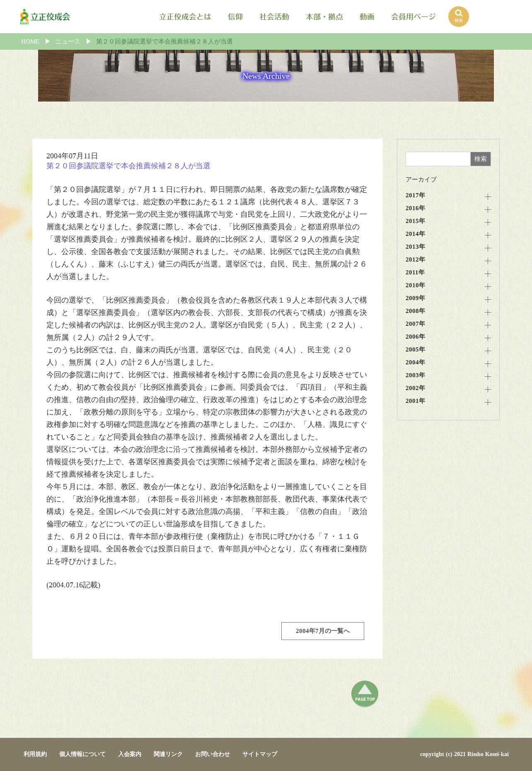532x771 pixels.
Task: Open the 会員用ページ menu item
Action: (414, 17)
